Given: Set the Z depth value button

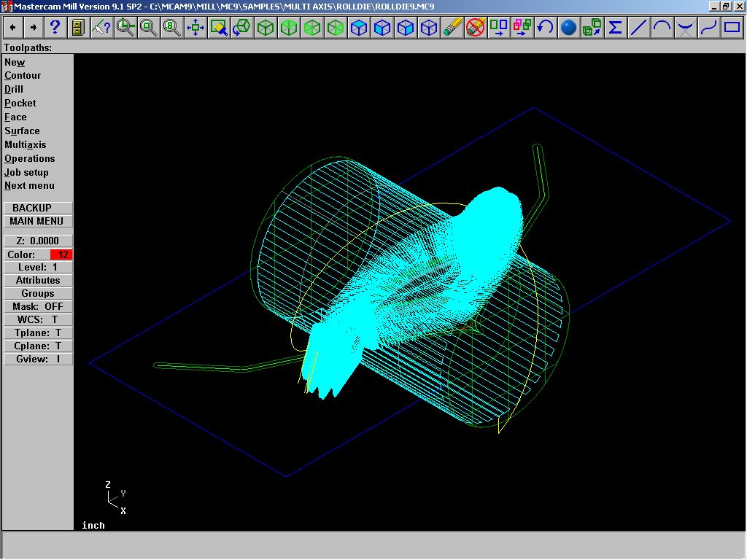Looking at the screenshot, I should [38, 241].
